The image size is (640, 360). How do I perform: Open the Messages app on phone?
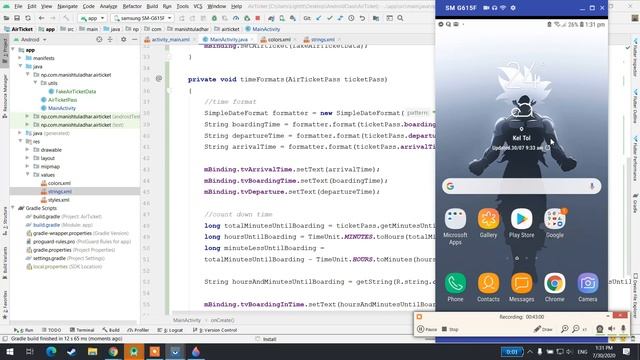521,287
